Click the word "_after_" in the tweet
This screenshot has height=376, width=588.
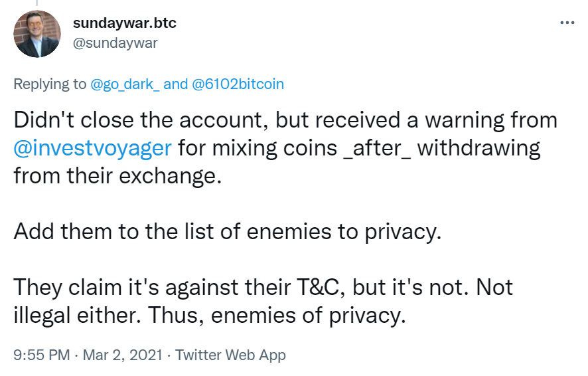379,147
